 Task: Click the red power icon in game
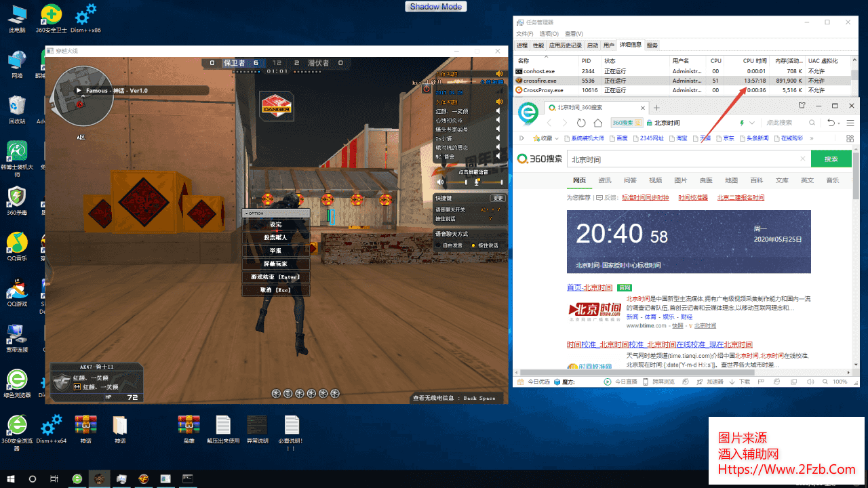tap(427, 88)
